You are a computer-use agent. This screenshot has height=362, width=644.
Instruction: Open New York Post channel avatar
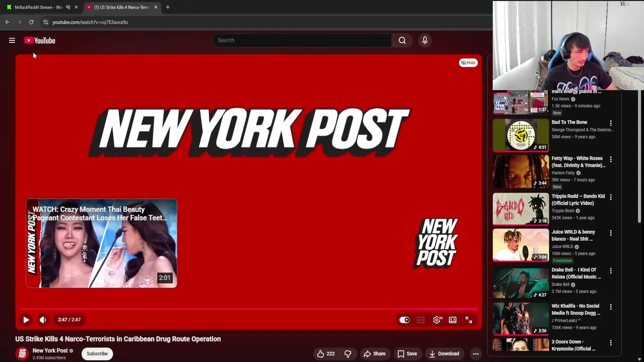pos(22,353)
